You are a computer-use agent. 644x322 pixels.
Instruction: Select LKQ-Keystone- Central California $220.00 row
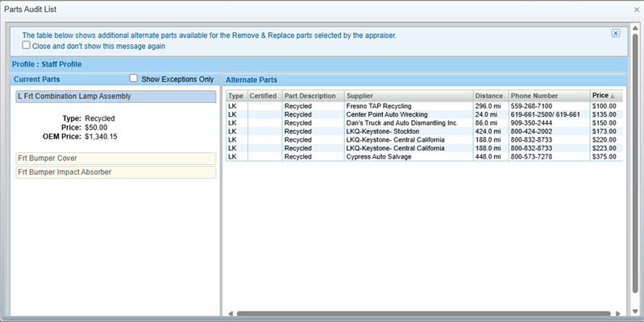click(424, 140)
